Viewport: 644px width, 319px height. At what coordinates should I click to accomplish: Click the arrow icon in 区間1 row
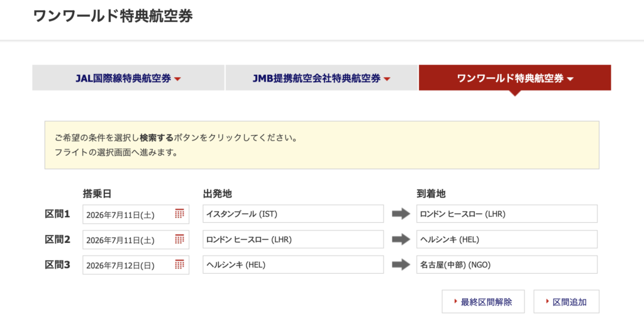point(401,214)
